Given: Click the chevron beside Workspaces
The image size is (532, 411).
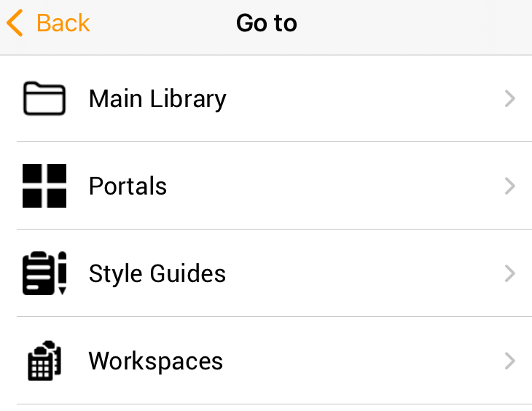Looking at the screenshot, I should tap(510, 361).
